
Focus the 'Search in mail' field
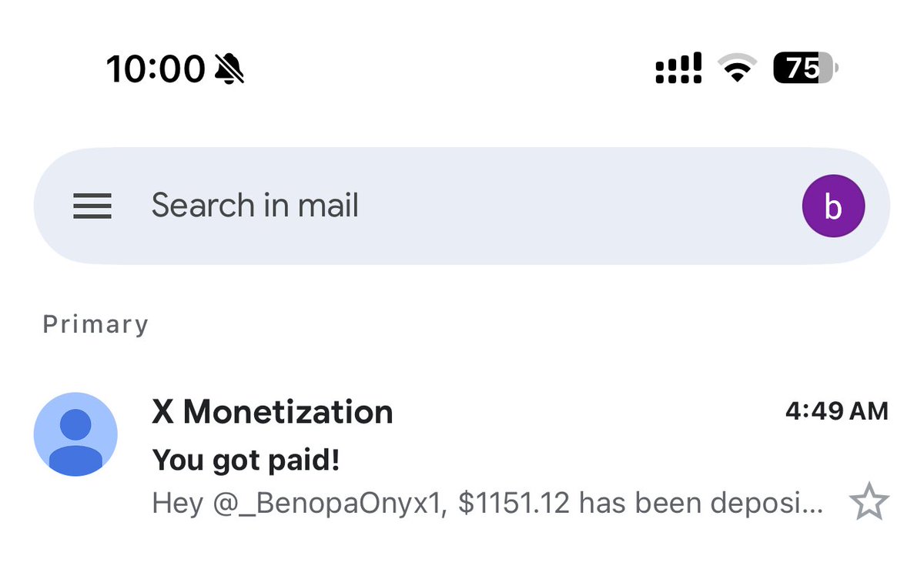click(462, 206)
